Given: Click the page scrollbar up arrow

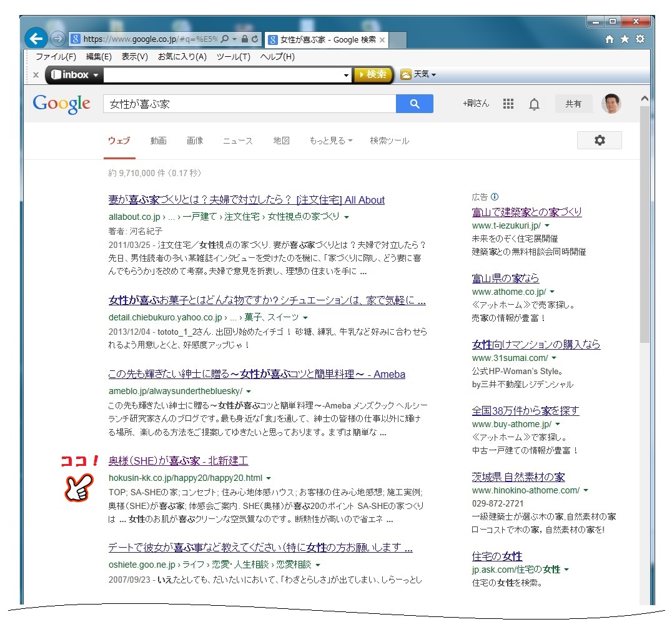Looking at the screenshot, I should [644, 99].
